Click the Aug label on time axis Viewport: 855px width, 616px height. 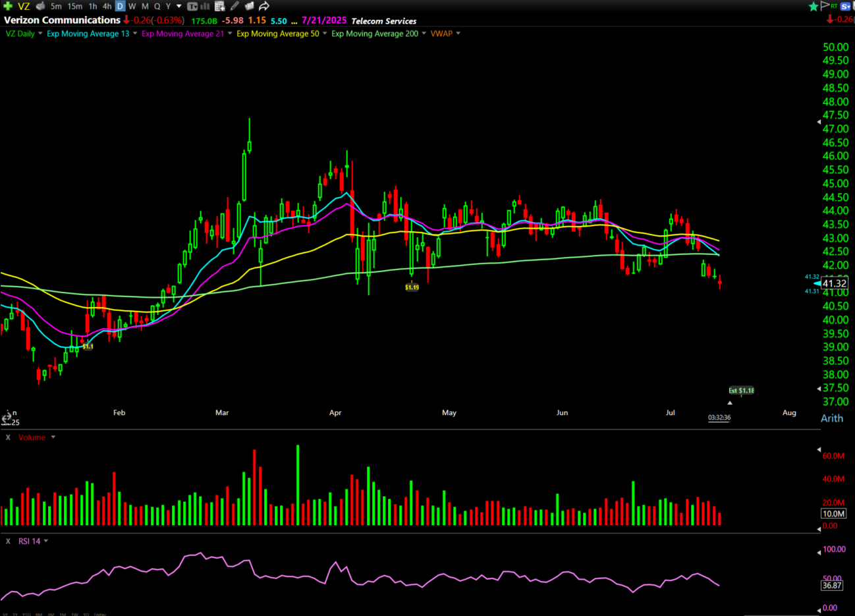[x=789, y=413]
